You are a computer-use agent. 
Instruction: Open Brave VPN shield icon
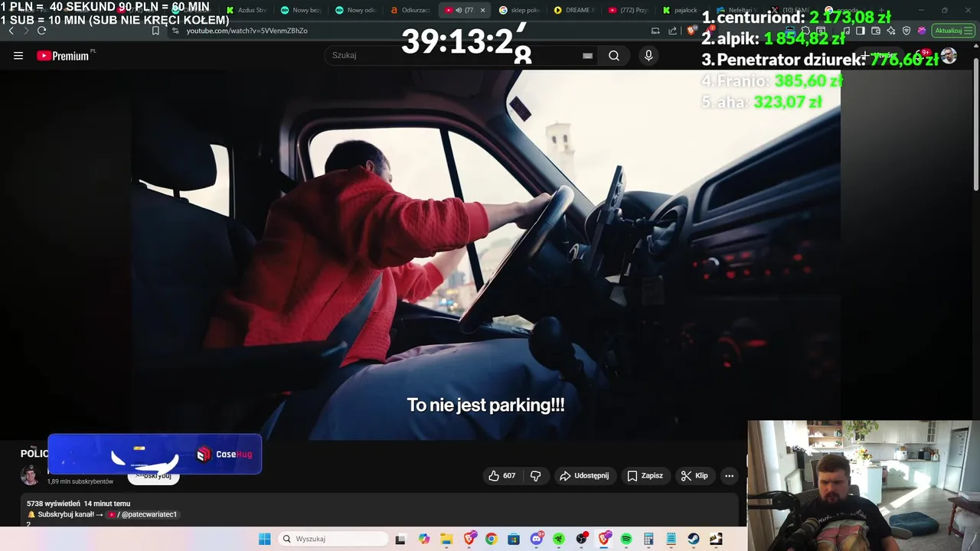[906, 31]
